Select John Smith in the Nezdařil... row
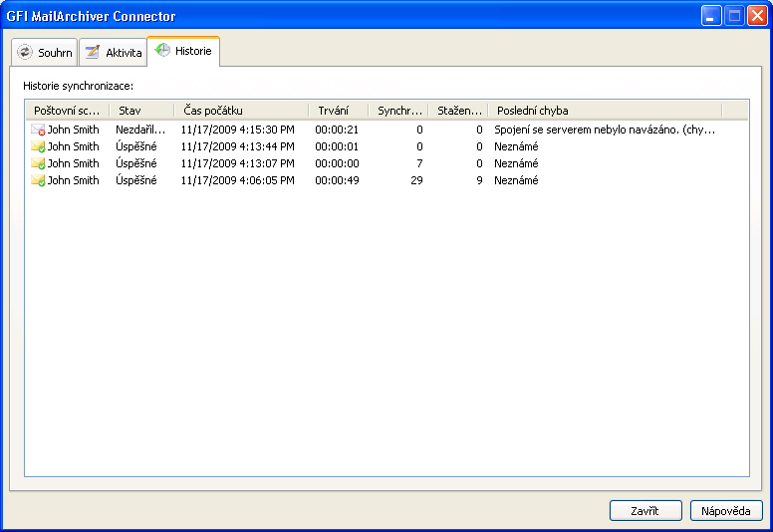This screenshot has height=532, width=773. (73, 130)
